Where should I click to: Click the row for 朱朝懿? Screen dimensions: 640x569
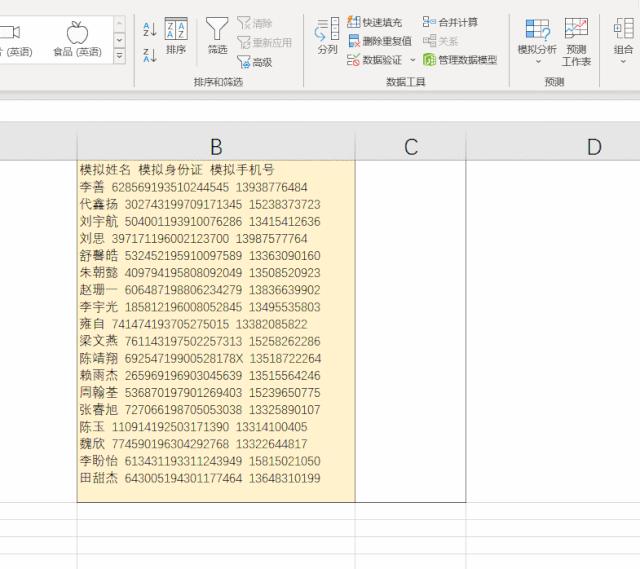pyautogui.click(x=200, y=273)
